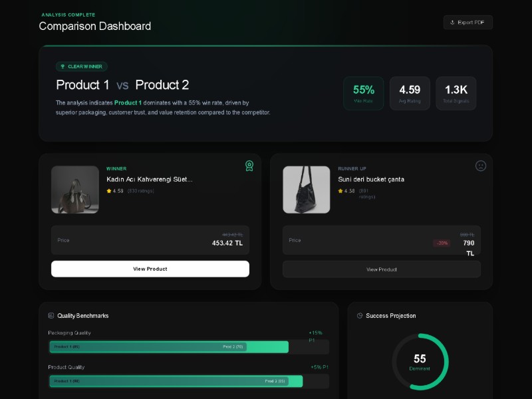Select the black bucket bag thumbnail
The image size is (532, 399).
click(307, 190)
